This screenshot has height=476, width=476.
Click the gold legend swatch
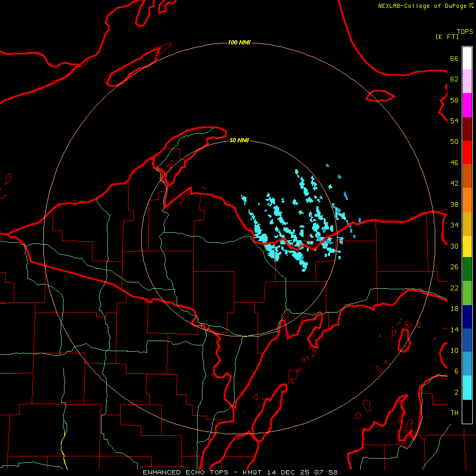point(467,224)
